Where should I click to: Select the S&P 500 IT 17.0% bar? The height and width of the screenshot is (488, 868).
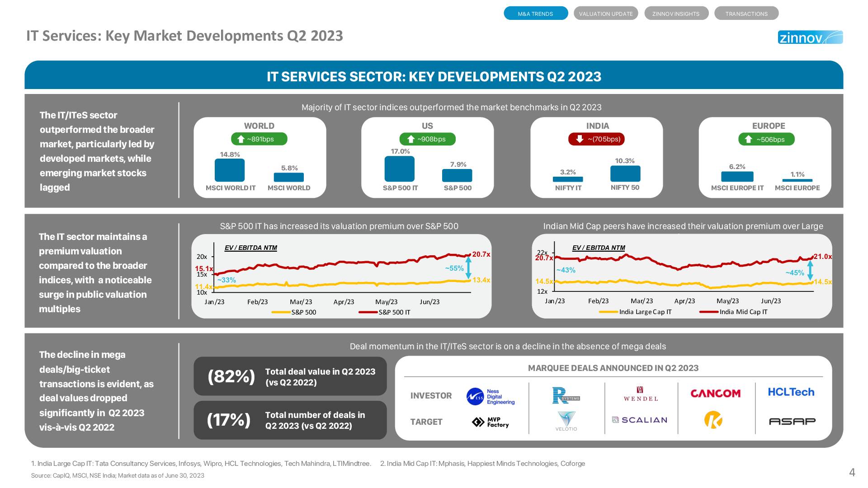400,169
